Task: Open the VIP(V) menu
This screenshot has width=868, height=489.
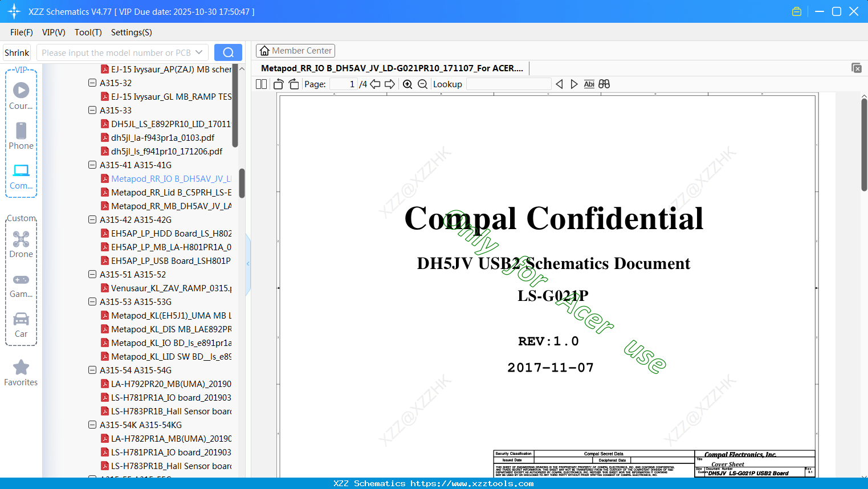Action: [54, 32]
